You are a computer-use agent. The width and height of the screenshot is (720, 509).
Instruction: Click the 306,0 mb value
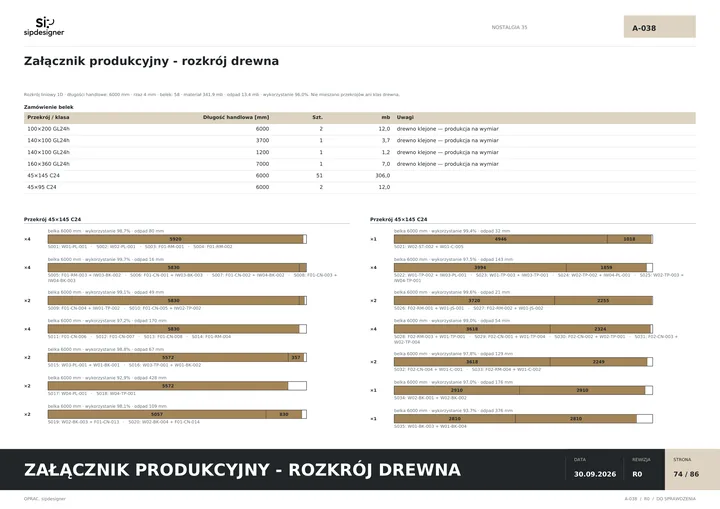click(x=382, y=175)
